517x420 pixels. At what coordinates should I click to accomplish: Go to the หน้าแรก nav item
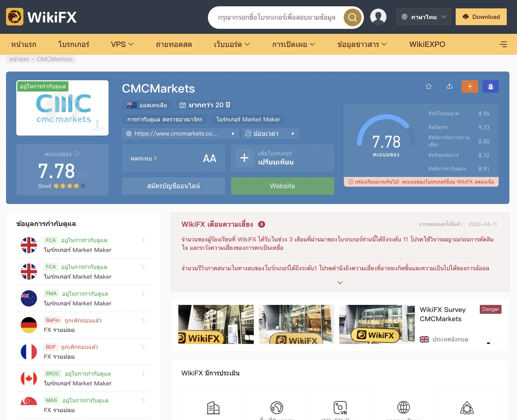pos(24,44)
